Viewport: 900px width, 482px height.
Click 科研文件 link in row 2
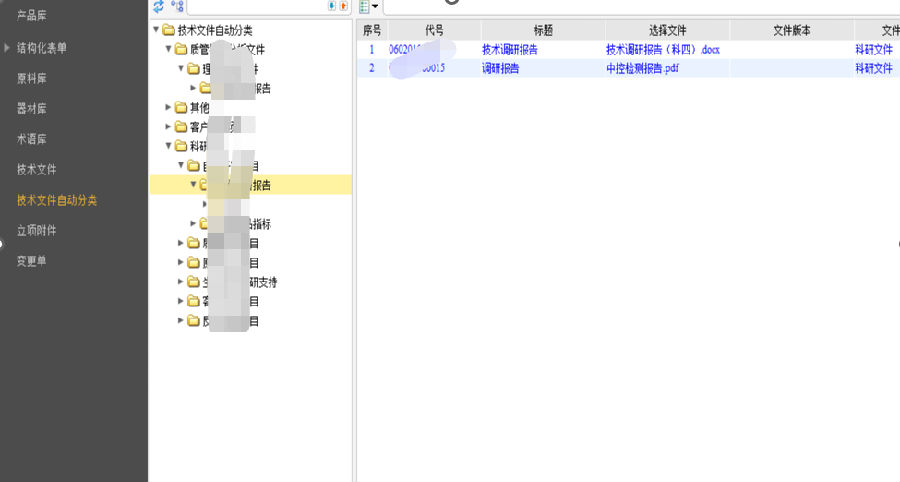tap(874, 68)
